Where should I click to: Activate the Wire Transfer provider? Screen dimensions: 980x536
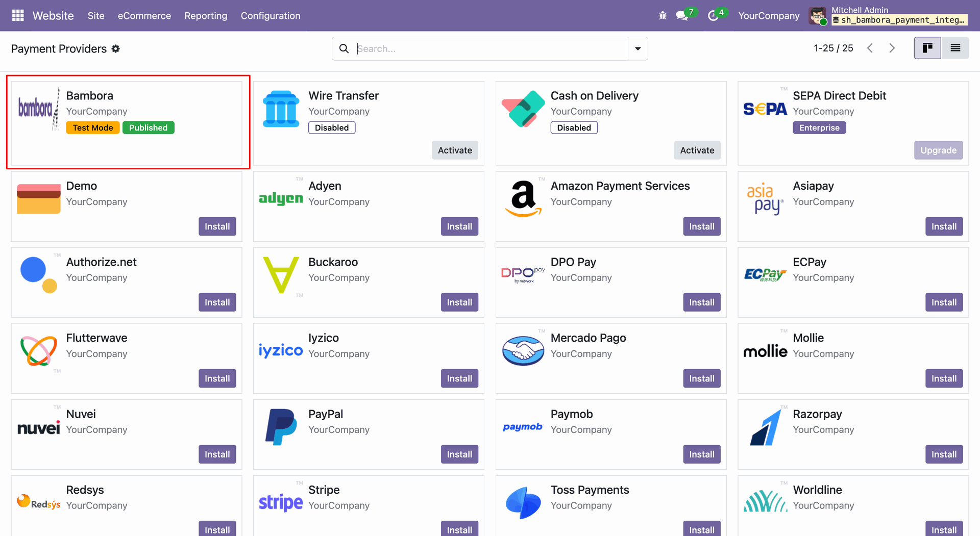point(455,150)
